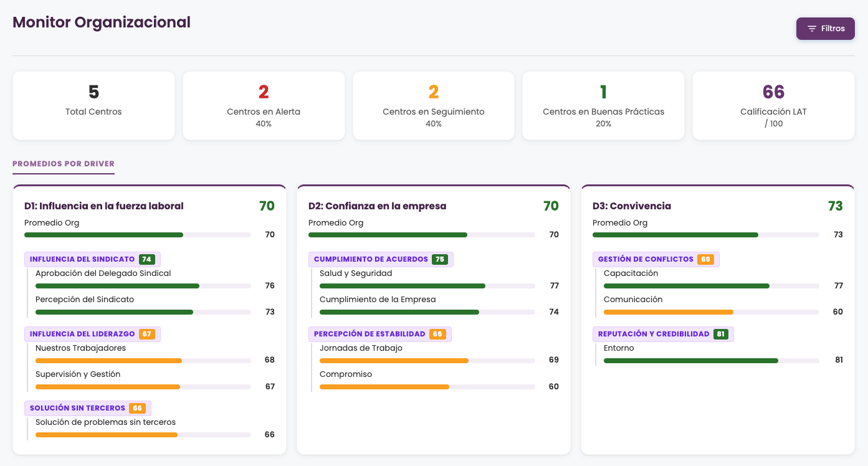868x466 pixels.
Task: Expand the Influencia del Liderazgo group
Action: pyautogui.click(x=92, y=334)
